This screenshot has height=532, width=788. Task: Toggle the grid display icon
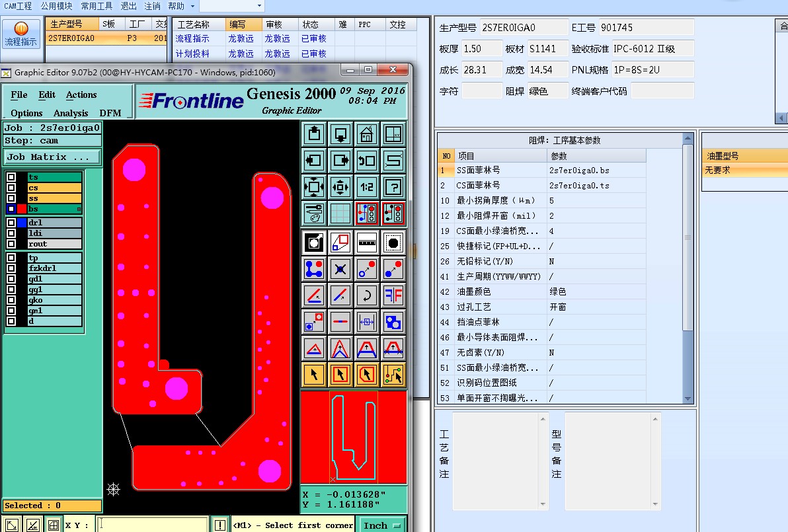pyautogui.click(x=340, y=213)
